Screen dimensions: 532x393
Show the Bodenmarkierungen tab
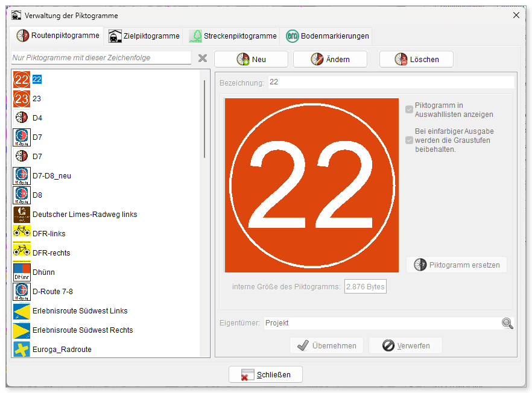point(327,36)
